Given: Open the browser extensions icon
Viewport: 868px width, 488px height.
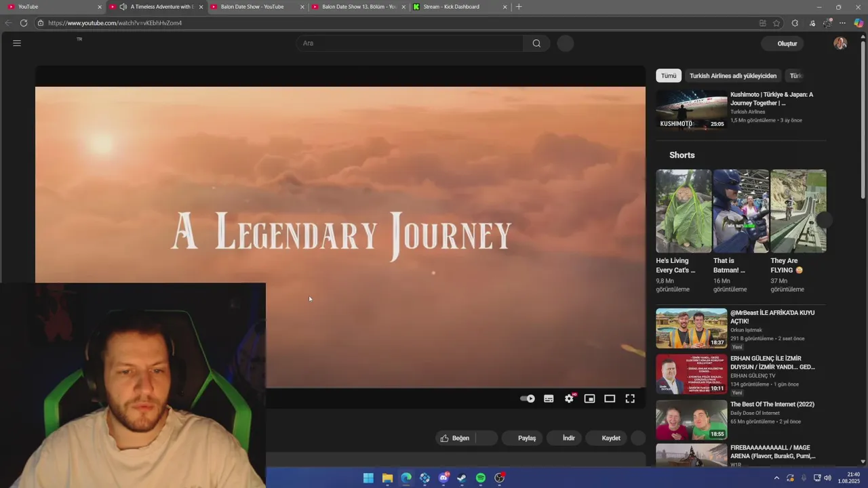Looking at the screenshot, I should pyautogui.click(x=795, y=23).
